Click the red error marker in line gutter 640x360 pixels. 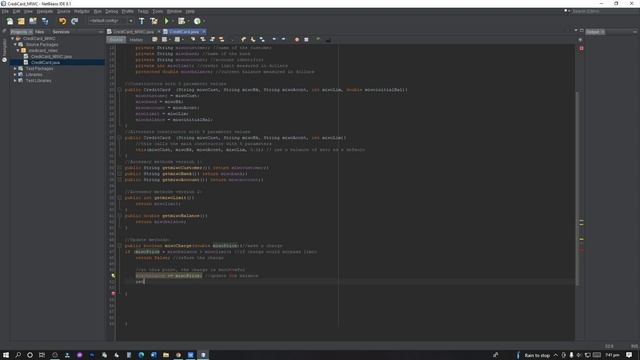(x=113, y=293)
